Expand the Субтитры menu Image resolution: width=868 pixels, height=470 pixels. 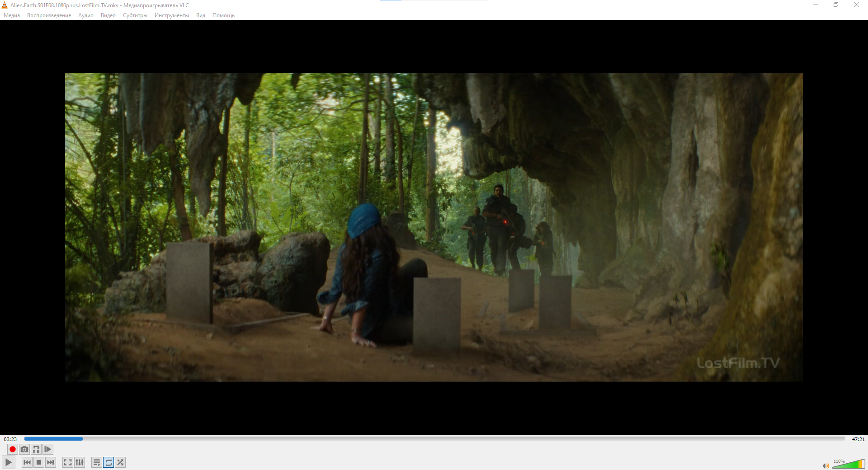[135, 15]
